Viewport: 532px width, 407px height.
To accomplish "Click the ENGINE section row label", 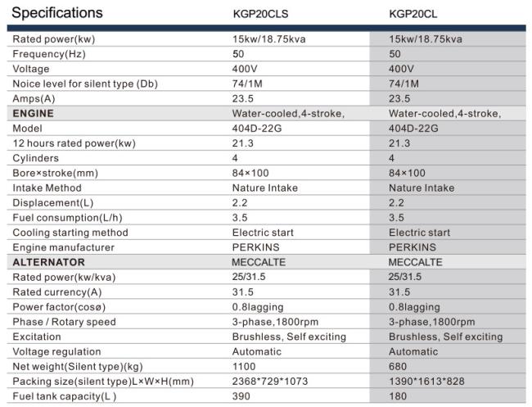I will click(33, 113).
